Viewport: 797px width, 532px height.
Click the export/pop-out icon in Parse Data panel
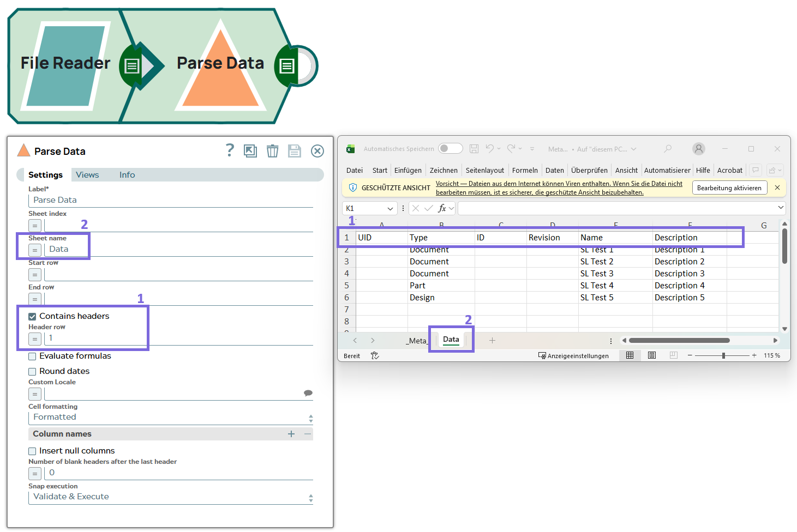pos(250,151)
